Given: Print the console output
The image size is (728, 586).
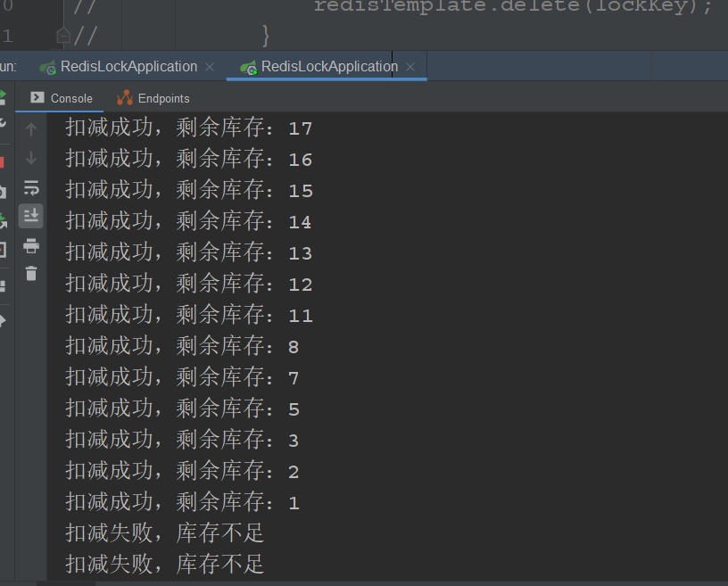Looking at the screenshot, I should (x=31, y=245).
